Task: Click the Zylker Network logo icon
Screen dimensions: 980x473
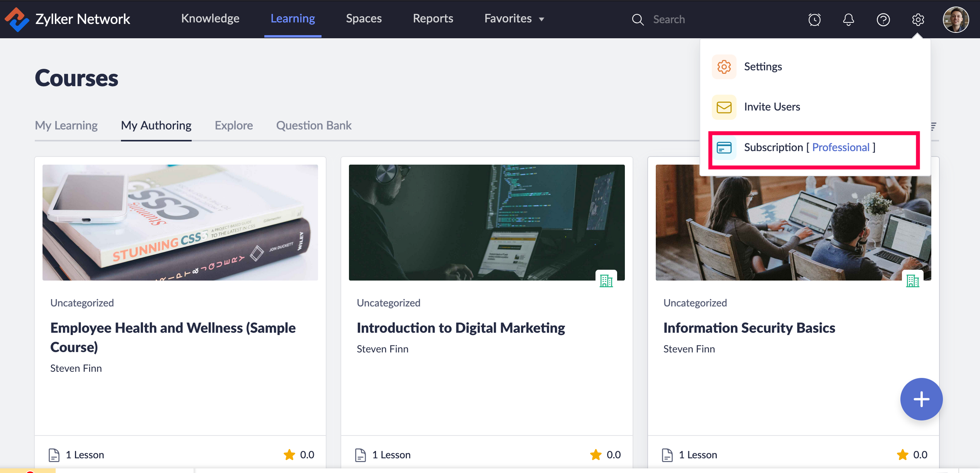Action: [16, 19]
